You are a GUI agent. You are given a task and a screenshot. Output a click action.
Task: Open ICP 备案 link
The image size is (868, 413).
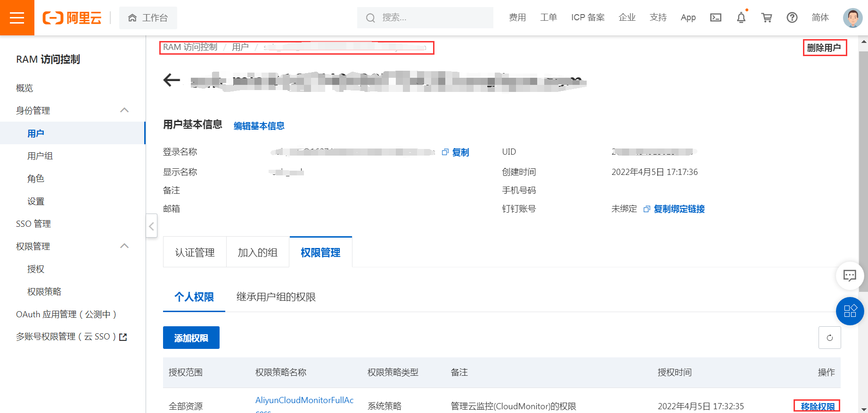tap(588, 17)
